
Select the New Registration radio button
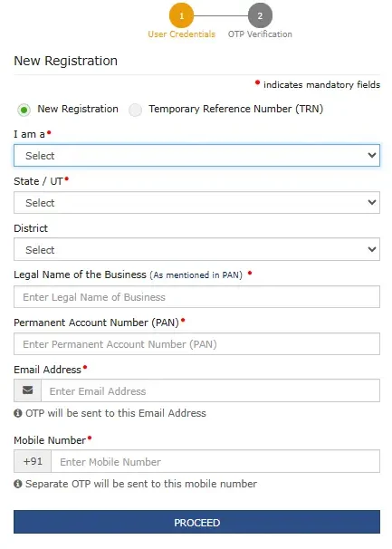coord(24,110)
